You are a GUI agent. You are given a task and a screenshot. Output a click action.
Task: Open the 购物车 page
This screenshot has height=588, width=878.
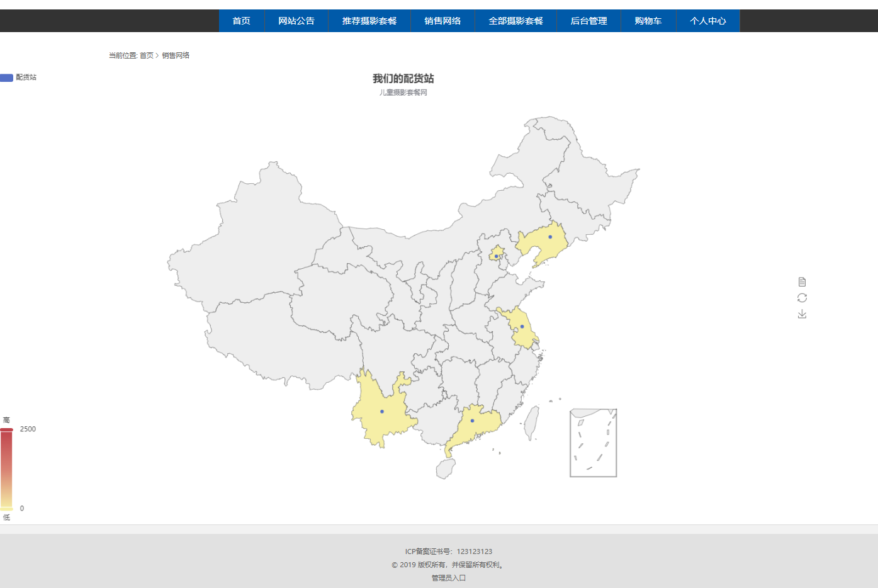coord(648,21)
